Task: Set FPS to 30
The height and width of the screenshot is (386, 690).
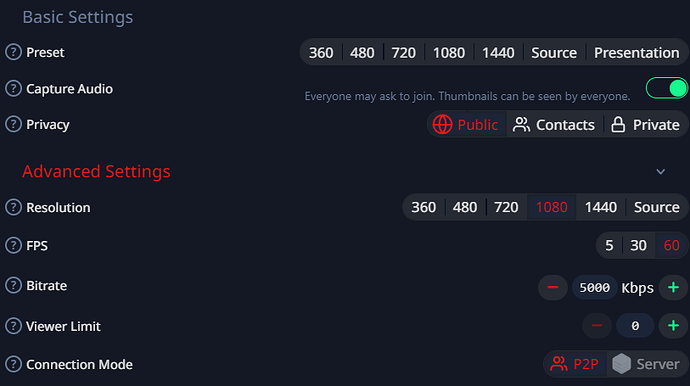Action: click(638, 245)
